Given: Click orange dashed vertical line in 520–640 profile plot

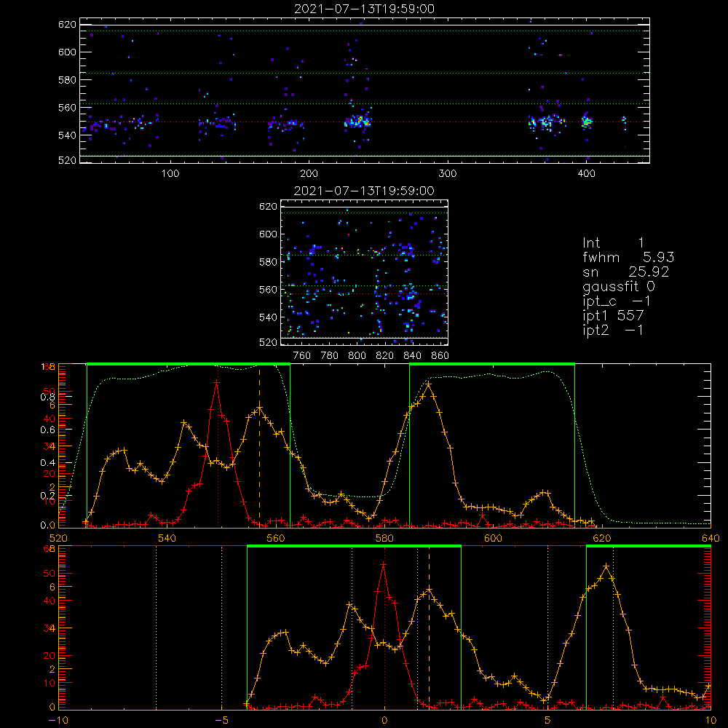Looking at the screenshot, I should [260, 446].
